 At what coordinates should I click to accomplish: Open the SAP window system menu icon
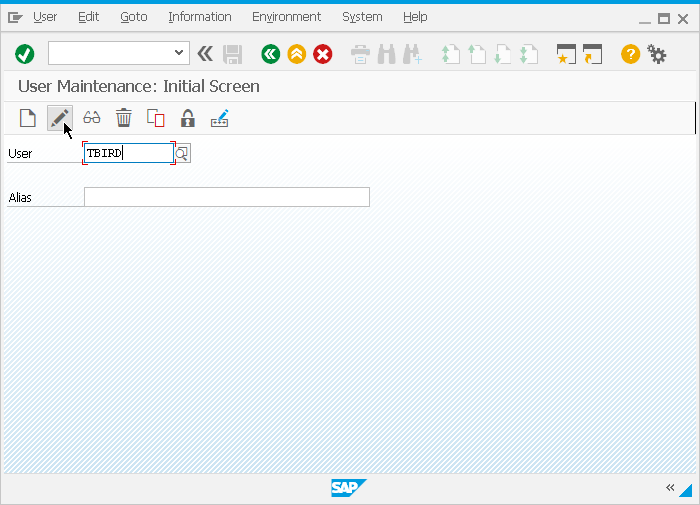(15, 17)
